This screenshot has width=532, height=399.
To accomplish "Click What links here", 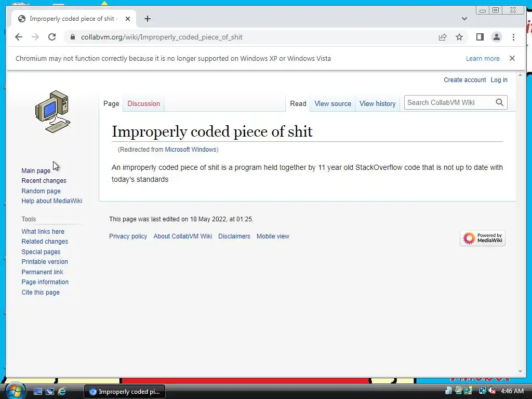I will point(43,231).
